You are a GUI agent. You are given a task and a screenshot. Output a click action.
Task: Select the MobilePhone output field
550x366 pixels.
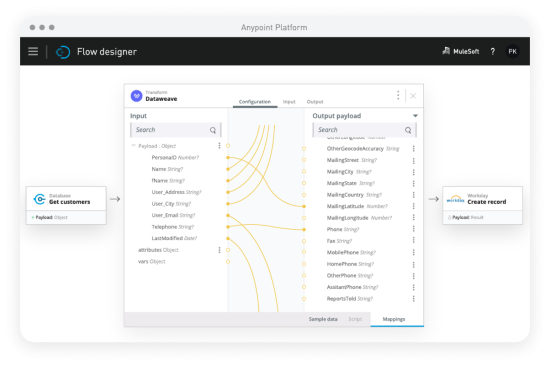tap(351, 252)
